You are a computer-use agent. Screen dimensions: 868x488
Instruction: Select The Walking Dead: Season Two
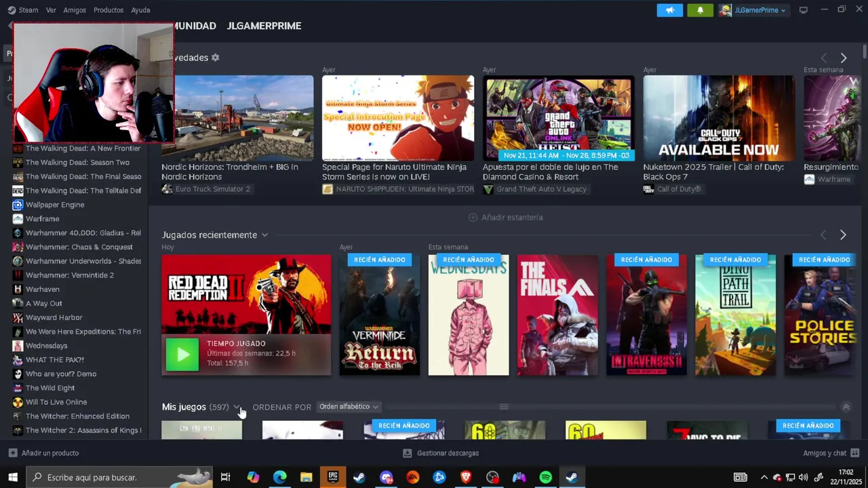click(x=77, y=163)
